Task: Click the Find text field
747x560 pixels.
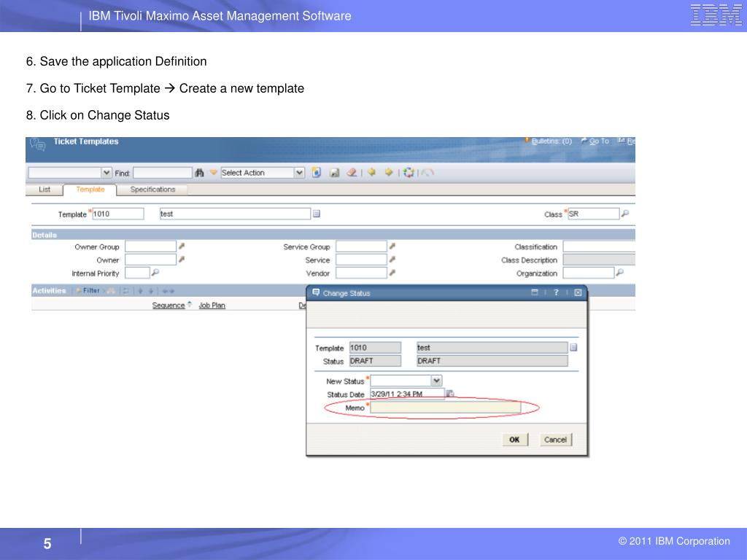Action: click(163, 172)
